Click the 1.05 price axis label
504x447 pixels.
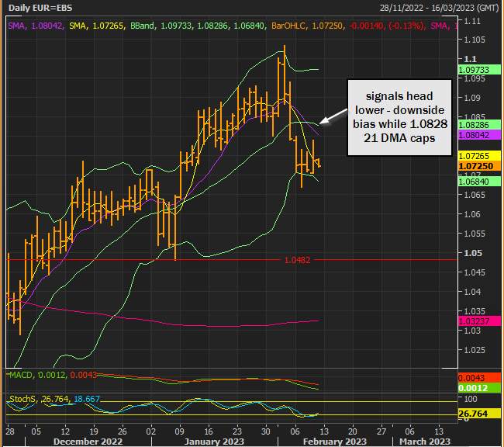pos(472,253)
